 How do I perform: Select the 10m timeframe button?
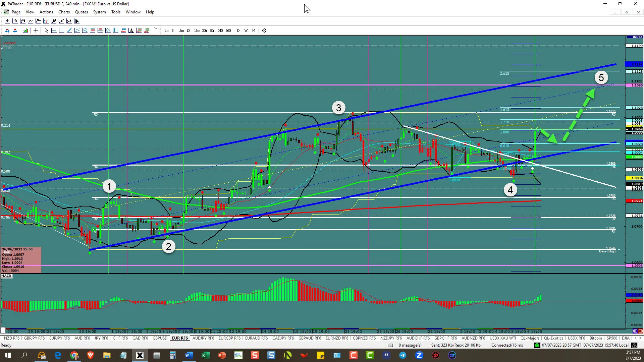pos(190,31)
